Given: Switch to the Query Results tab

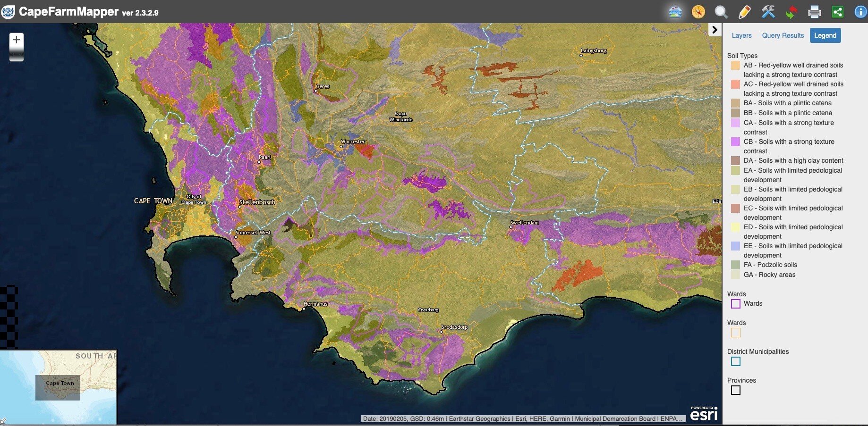Looking at the screenshot, I should coord(783,35).
